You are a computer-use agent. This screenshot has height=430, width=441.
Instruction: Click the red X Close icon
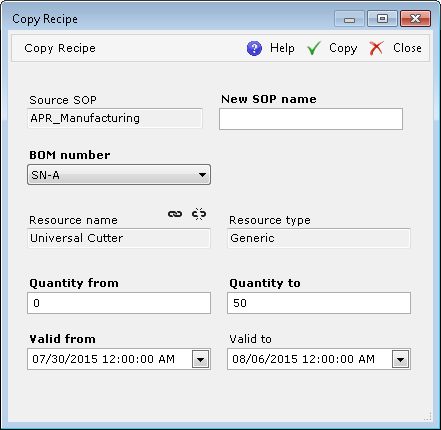(376, 48)
